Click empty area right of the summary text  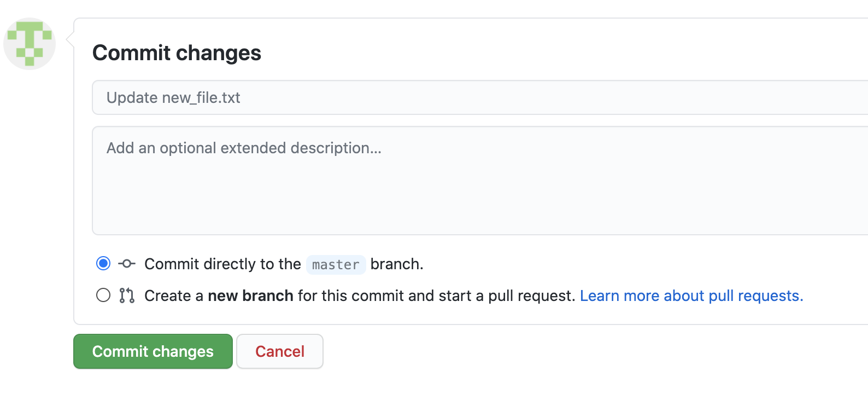pyautogui.click(x=547, y=98)
